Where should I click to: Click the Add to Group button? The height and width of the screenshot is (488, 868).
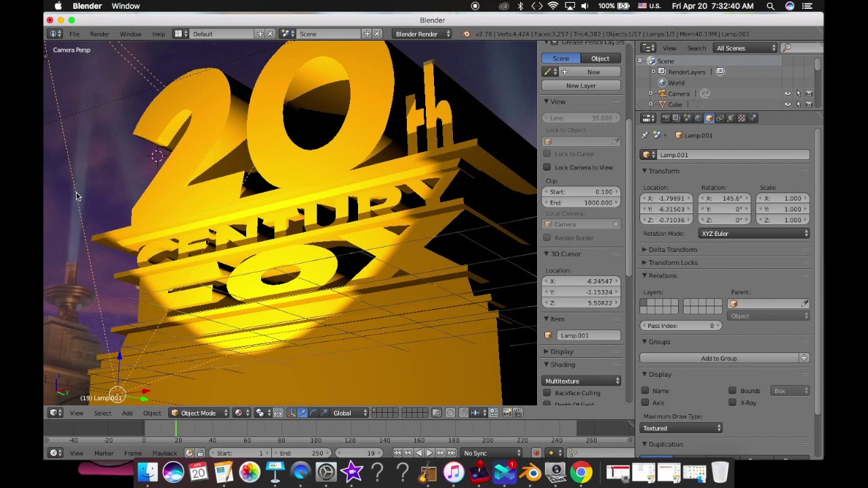[719, 358]
